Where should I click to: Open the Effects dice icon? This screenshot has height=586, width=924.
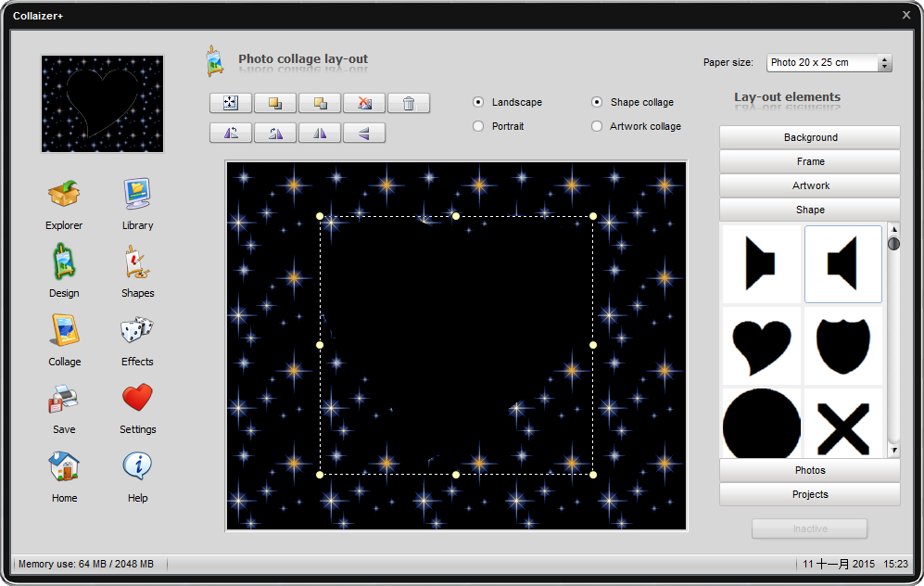point(137,332)
